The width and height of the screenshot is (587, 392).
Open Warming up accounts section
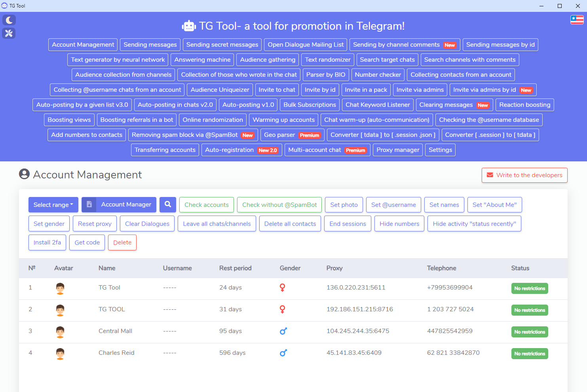click(x=283, y=120)
